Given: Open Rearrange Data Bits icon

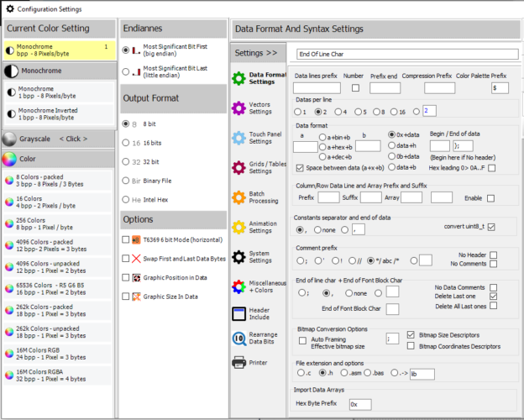Looking at the screenshot, I should [x=238, y=338].
